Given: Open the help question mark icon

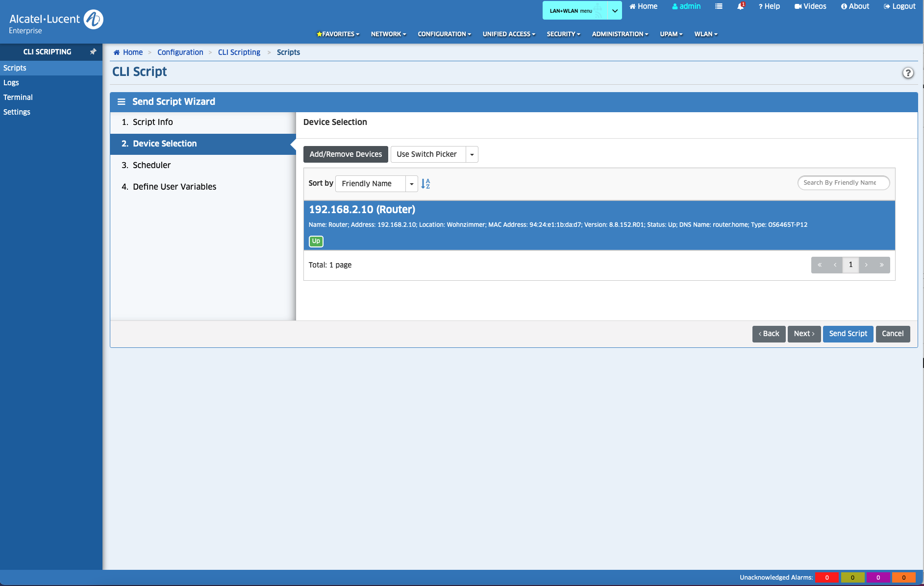Looking at the screenshot, I should (908, 73).
